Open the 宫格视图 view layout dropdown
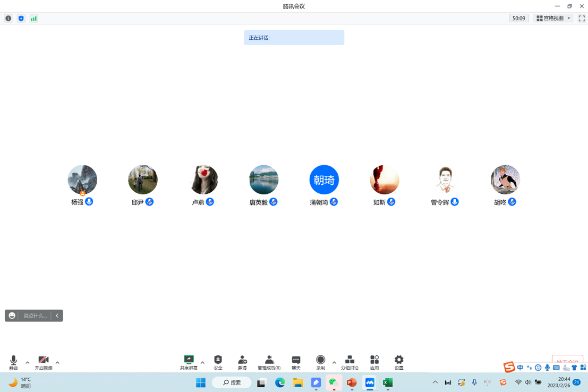Image resolution: width=588 pixels, height=392 pixels. (553, 18)
